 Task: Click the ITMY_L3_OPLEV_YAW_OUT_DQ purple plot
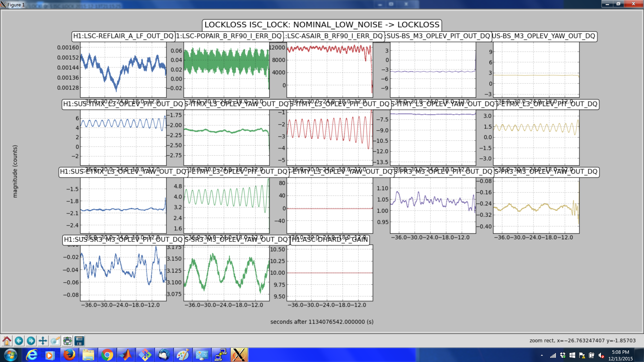(x=433, y=137)
